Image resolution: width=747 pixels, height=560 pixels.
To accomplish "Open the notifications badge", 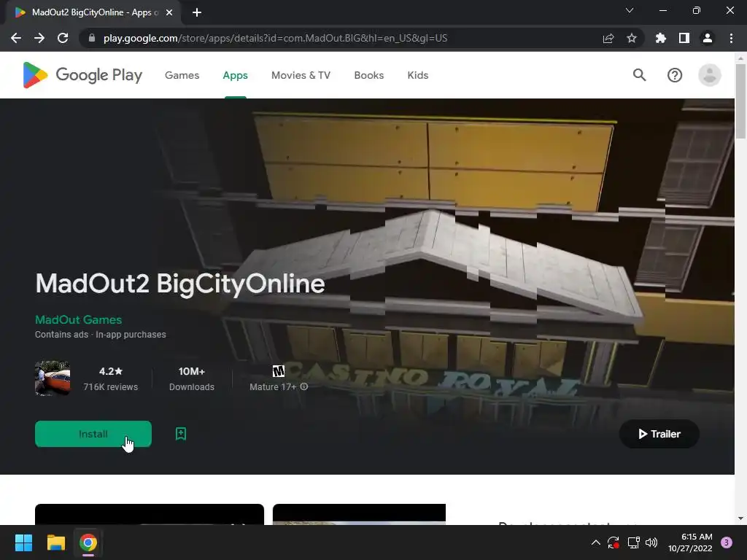I will 727,542.
